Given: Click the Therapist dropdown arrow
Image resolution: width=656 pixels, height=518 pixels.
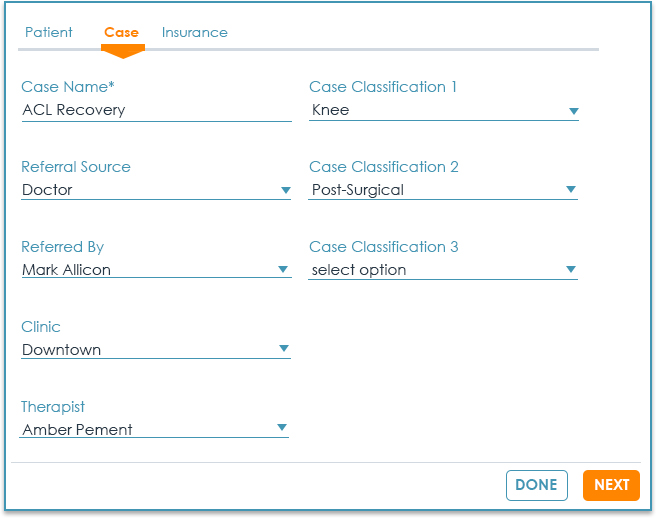Looking at the screenshot, I should (x=282, y=430).
